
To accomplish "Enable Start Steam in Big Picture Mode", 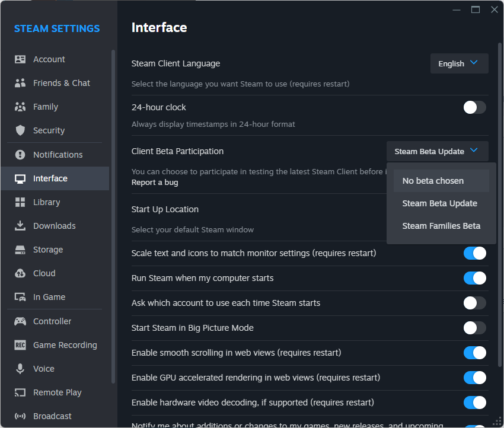I will point(474,328).
